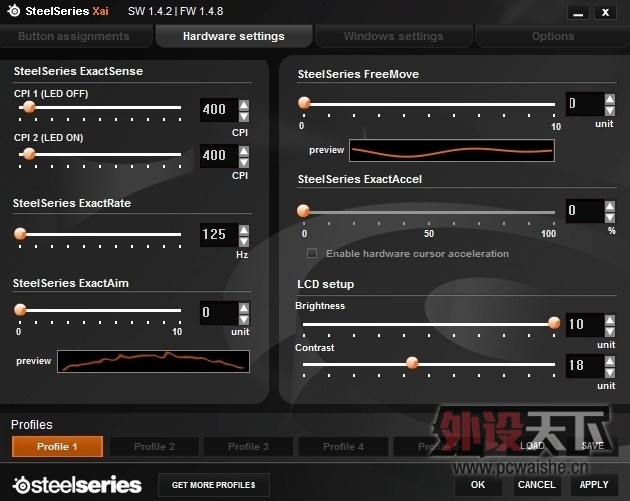
Task: Decrease ExactAccel percent with down arrow
Action: 610,217
